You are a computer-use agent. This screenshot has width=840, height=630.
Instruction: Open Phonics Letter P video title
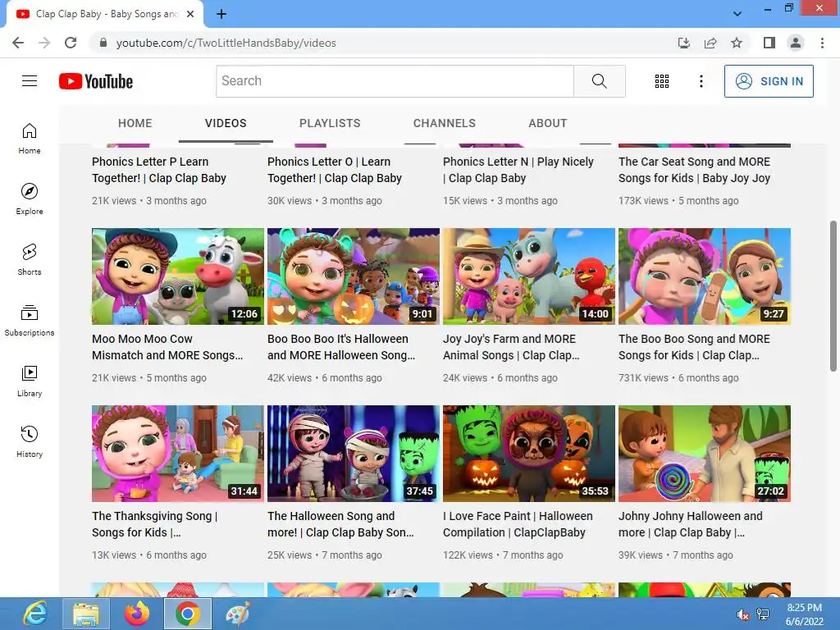pyautogui.click(x=159, y=170)
